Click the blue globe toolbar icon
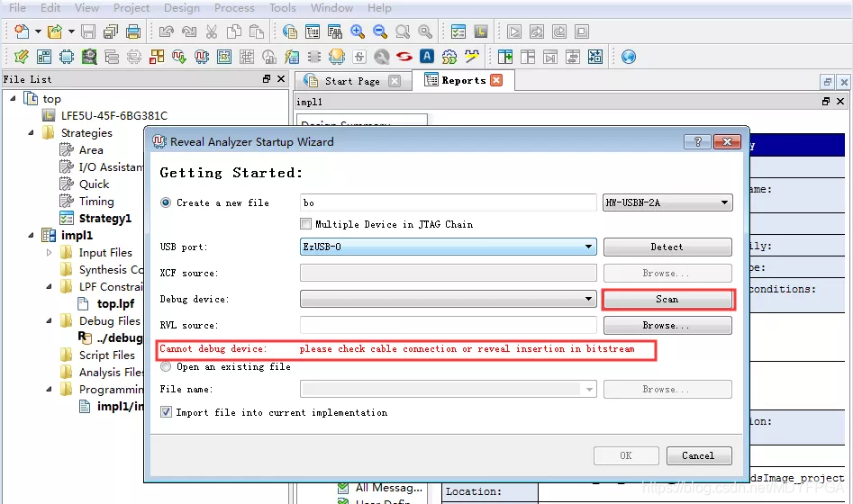Image resolution: width=853 pixels, height=504 pixels. pyautogui.click(x=629, y=57)
